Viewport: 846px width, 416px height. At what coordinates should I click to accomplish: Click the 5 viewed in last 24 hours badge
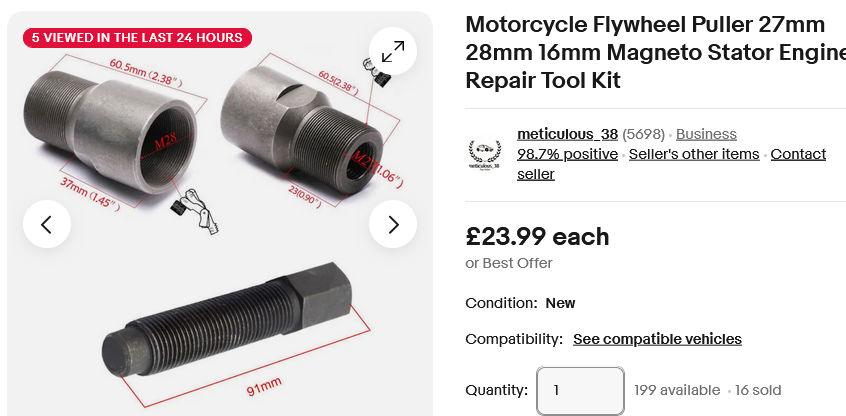pos(137,38)
